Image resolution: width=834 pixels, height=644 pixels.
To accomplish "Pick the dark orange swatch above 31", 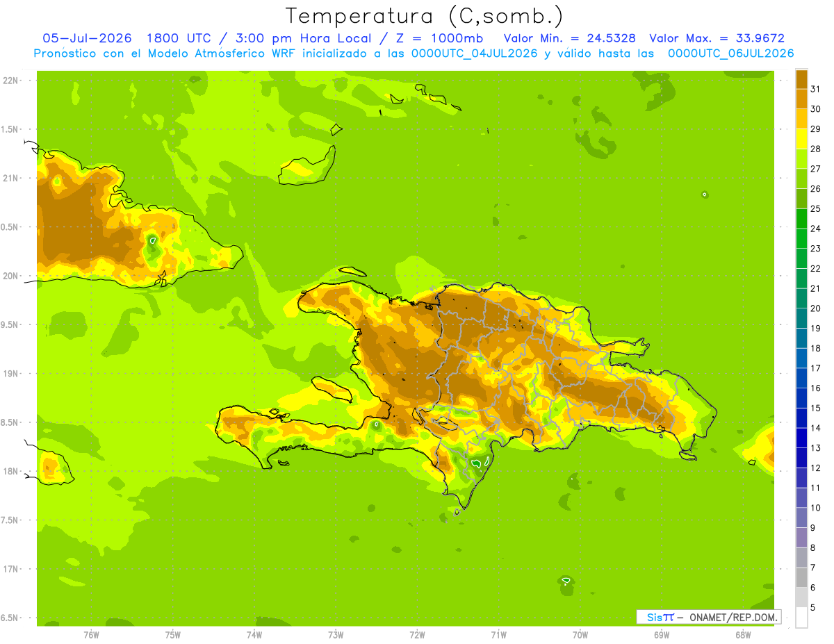I will 801,79.
